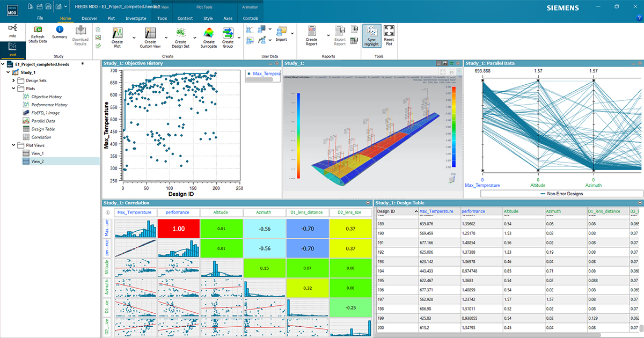The height and width of the screenshot is (338, 644).
Task: Click the red 1.00 correlation cell
Action: (178, 229)
